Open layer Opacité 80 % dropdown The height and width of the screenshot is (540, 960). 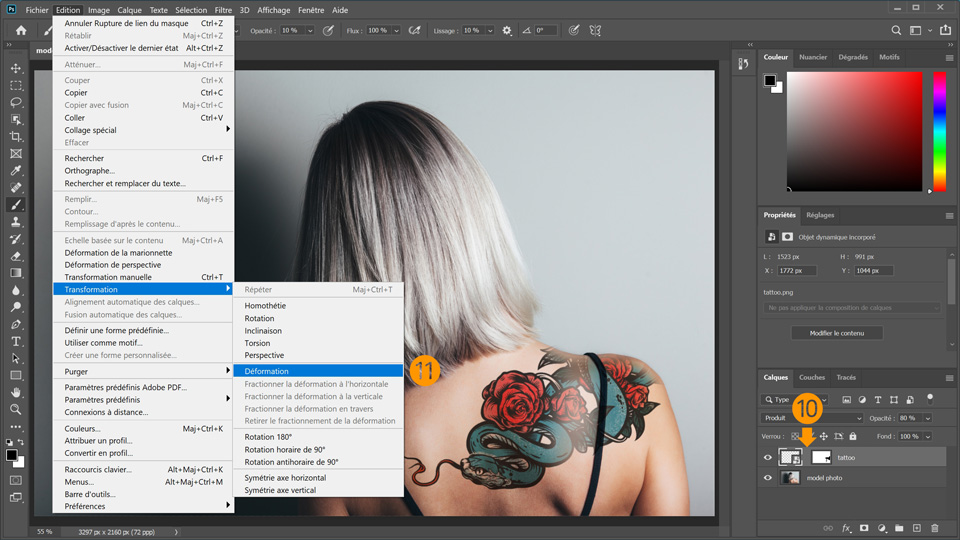928,418
